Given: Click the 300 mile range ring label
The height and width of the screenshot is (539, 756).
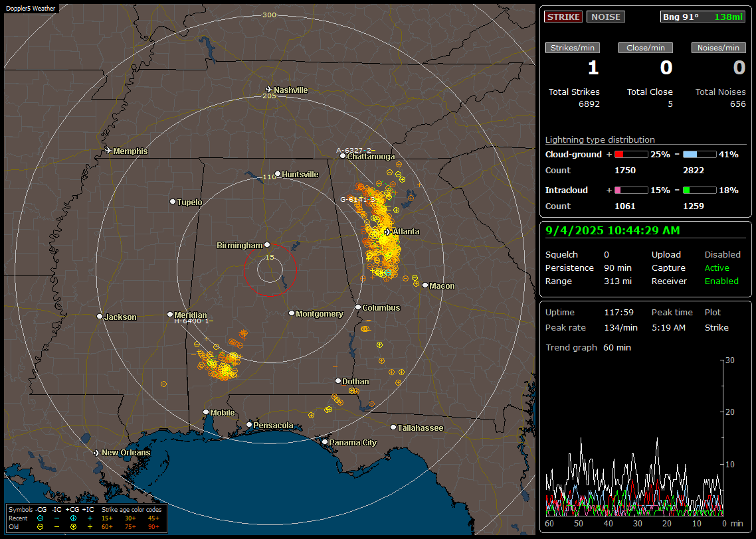Looking at the screenshot, I should (269, 15).
